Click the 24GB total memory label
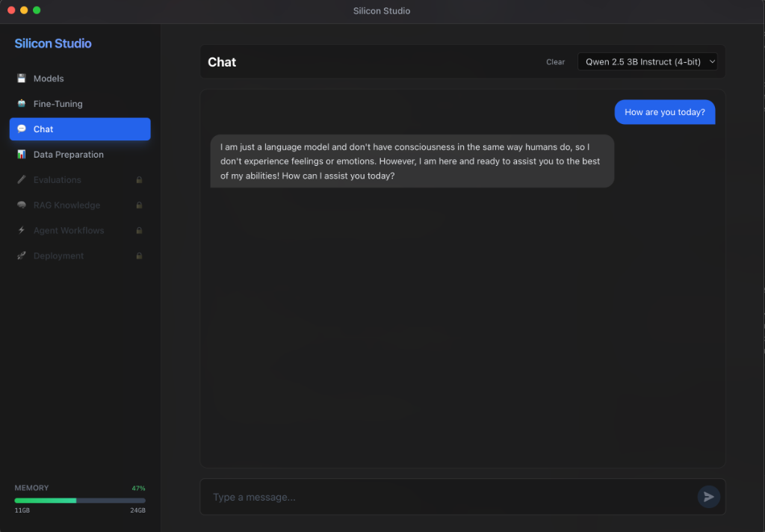The height and width of the screenshot is (532, 765). [137, 510]
